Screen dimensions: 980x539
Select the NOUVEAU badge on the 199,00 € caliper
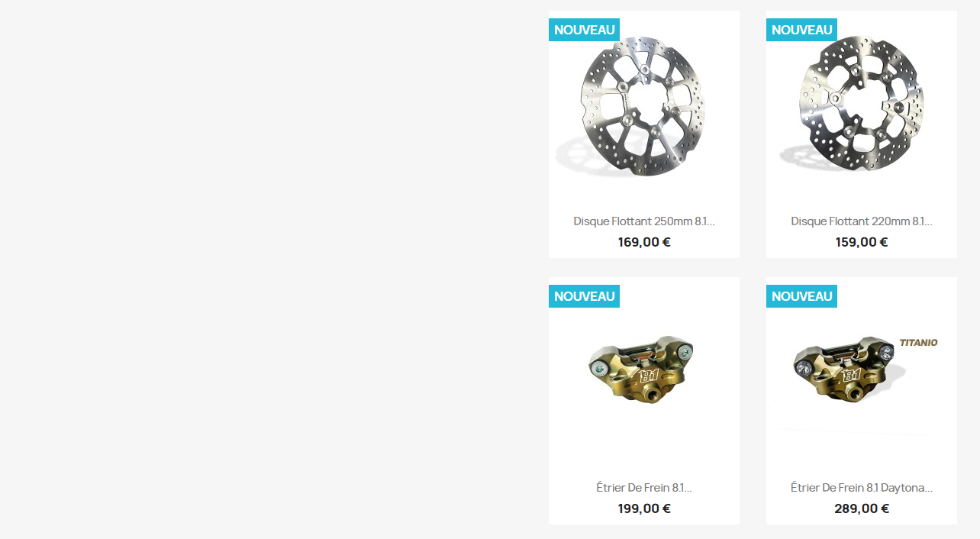click(x=584, y=296)
